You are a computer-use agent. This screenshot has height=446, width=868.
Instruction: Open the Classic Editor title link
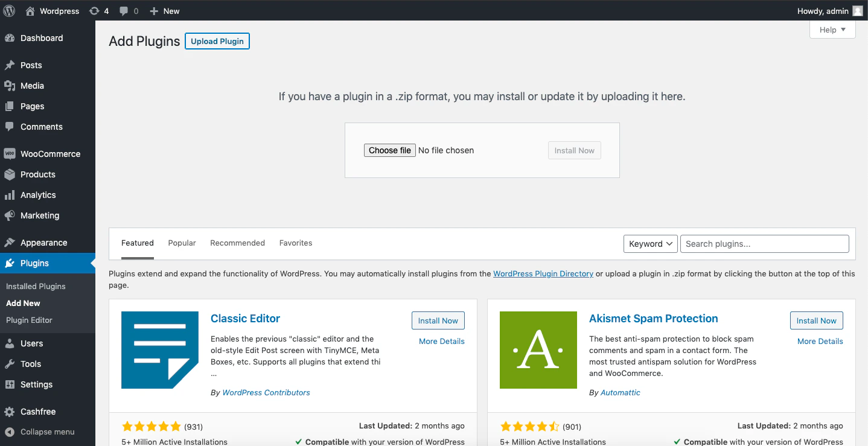(246, 319)
